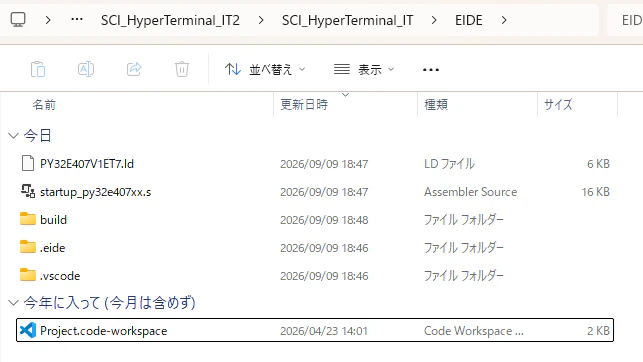Click the LD ファイル type cell
The height and width of the screenshot is (362, 643).
click(449, 164)
